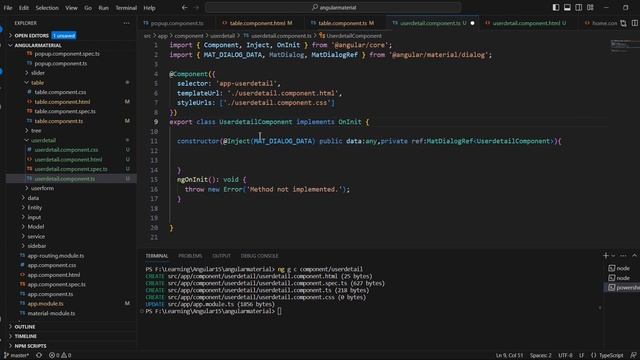
Task: Add a new terminal with plus icon
Action: (x=606, y=256)
